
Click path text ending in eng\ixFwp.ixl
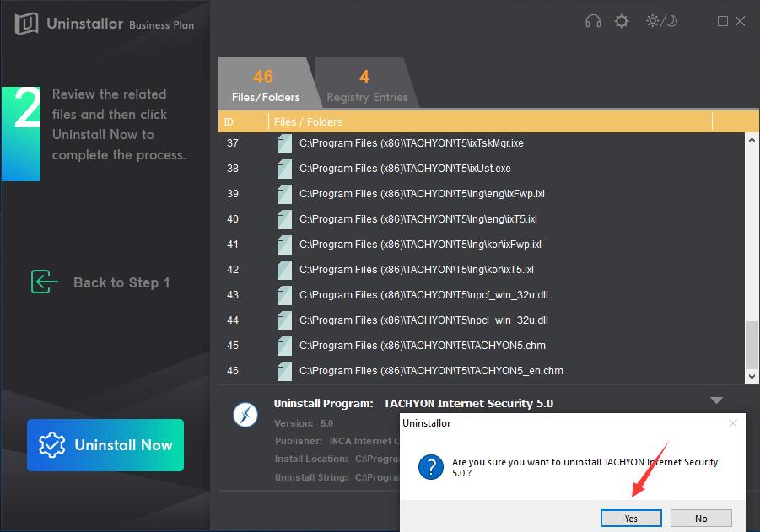pyautogui.click(x=422, y=194)
